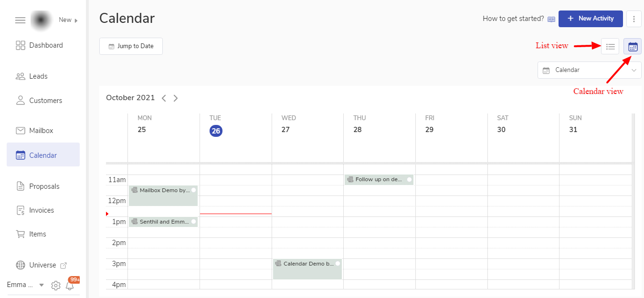The height and width of the screenshot is (298, 644).
Task: Open notifications bell icon
Action: (x=70, y=286)
